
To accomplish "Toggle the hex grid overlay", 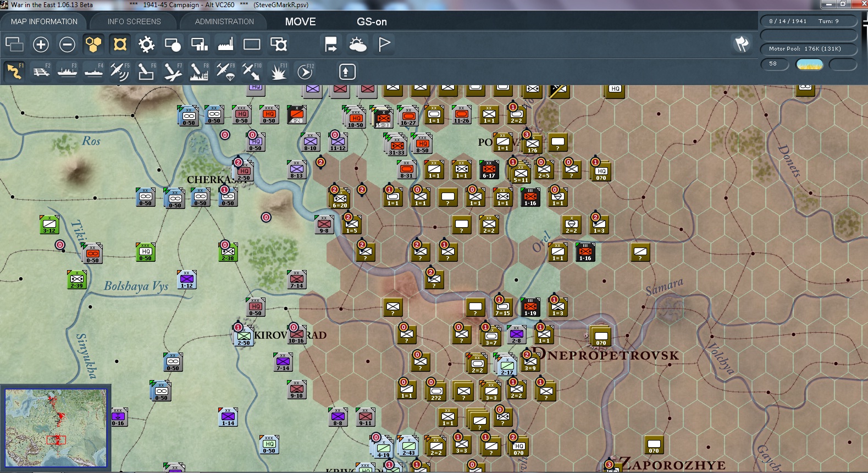I will click(93, 44).
